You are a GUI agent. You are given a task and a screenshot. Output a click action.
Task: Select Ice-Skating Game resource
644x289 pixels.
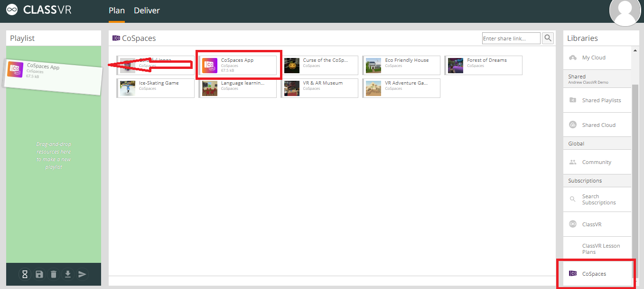pos(156,88)
